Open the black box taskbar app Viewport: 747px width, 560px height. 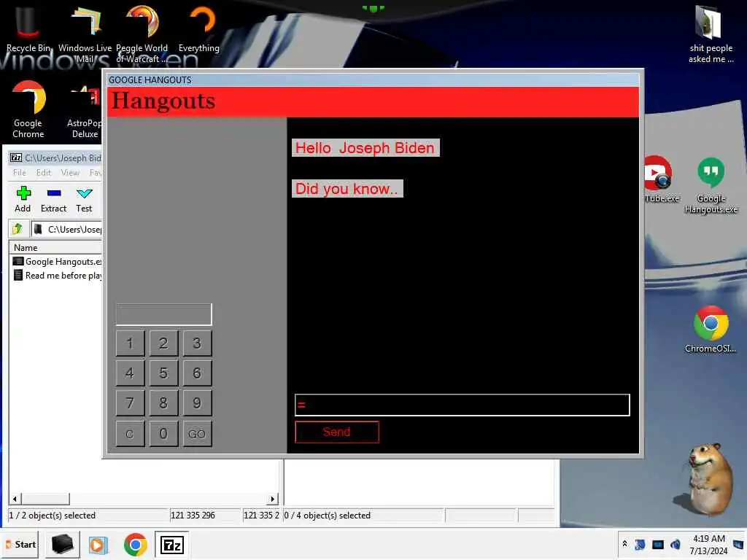[63, 545]
